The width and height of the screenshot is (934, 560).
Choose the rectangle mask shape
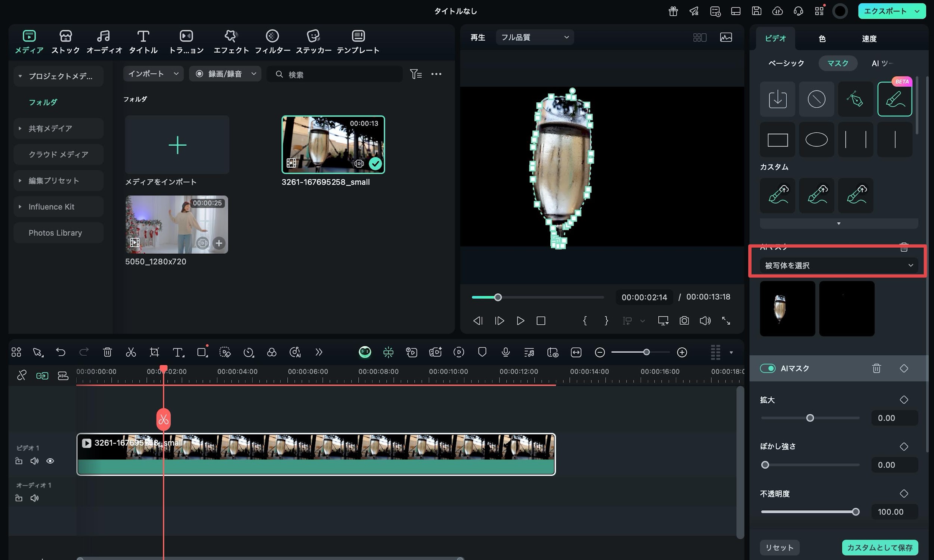coord(777,140)
